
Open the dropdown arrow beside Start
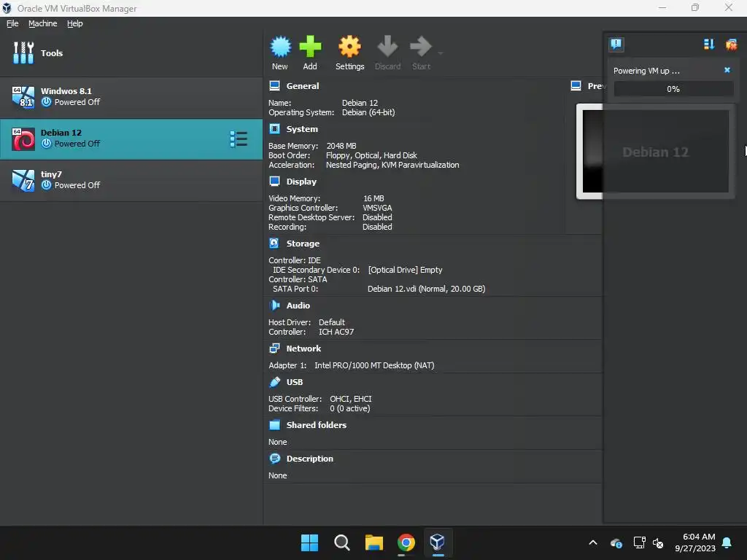point(440,52)
